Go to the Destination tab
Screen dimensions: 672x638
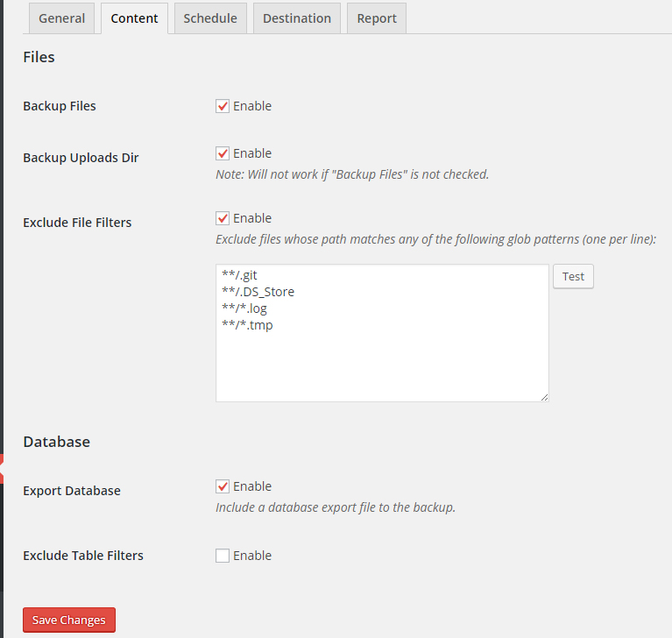[297, 18]
